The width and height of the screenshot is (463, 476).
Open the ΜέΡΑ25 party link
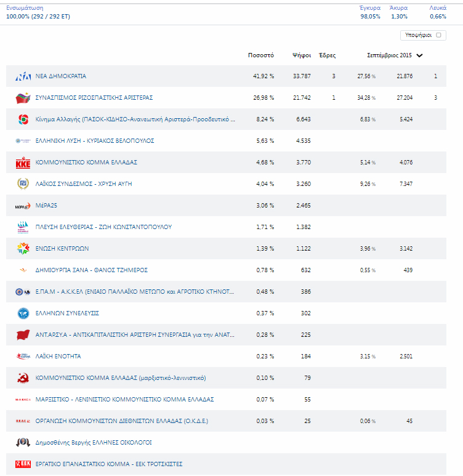click(46, 206)
